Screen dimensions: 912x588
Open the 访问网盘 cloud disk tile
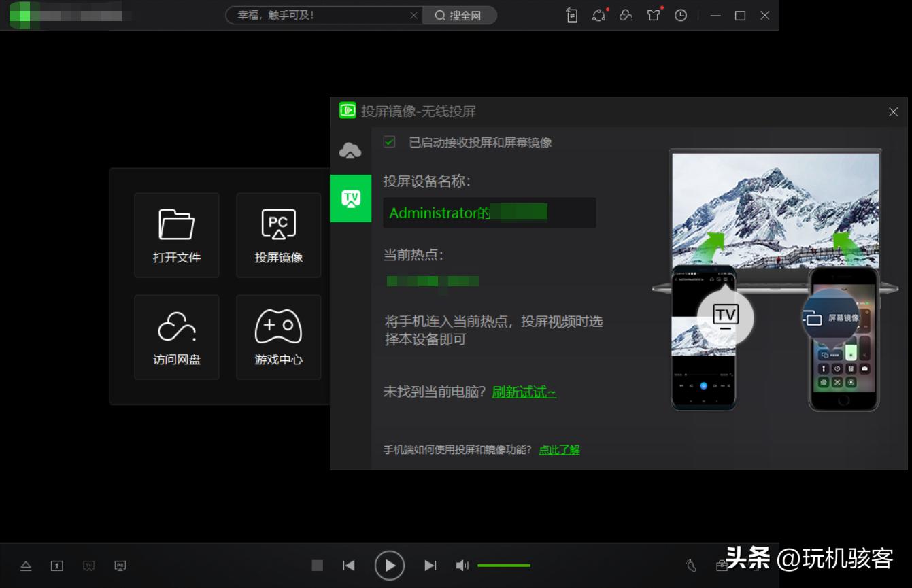coord(176,337)
